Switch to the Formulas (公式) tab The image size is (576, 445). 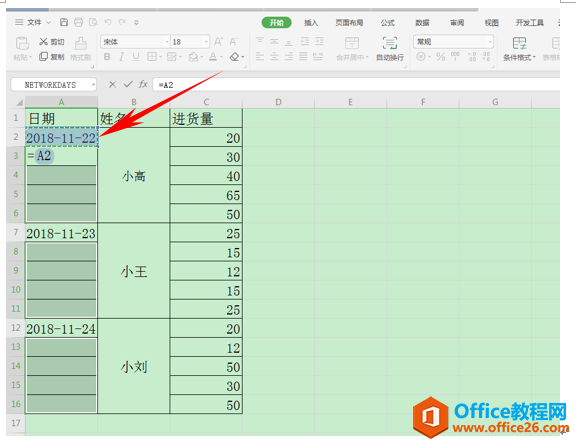[x=388, y=23]
